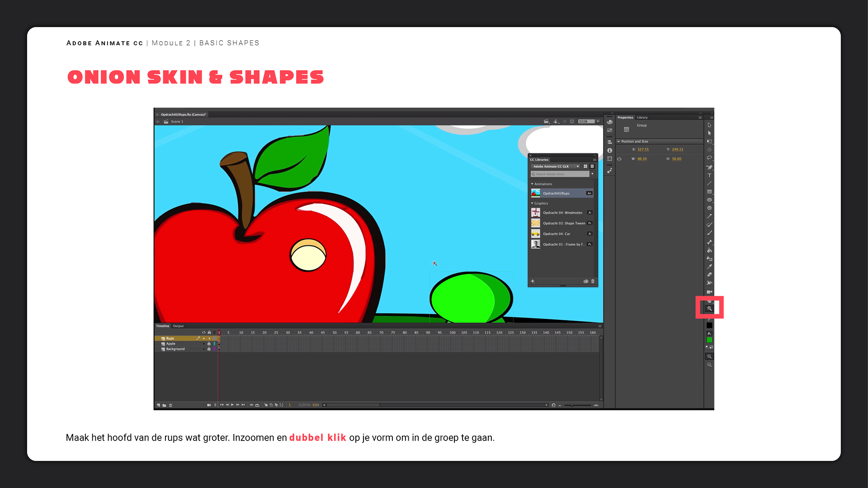
Task: Switch to the Library tab
Action: tap(642, 117)
